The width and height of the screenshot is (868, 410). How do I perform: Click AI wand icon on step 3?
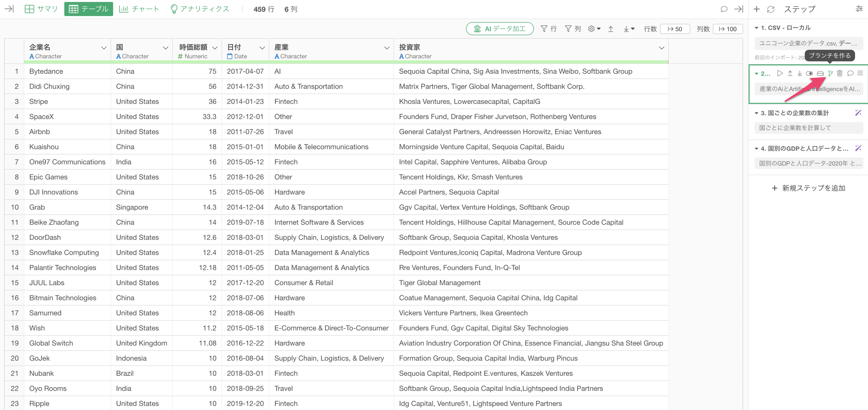point(858,112)
